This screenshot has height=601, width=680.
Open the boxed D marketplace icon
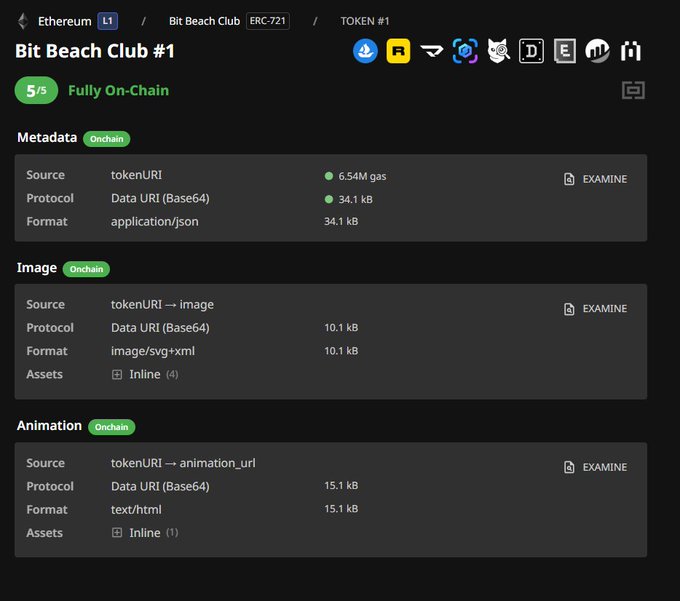tap(531, 51)
